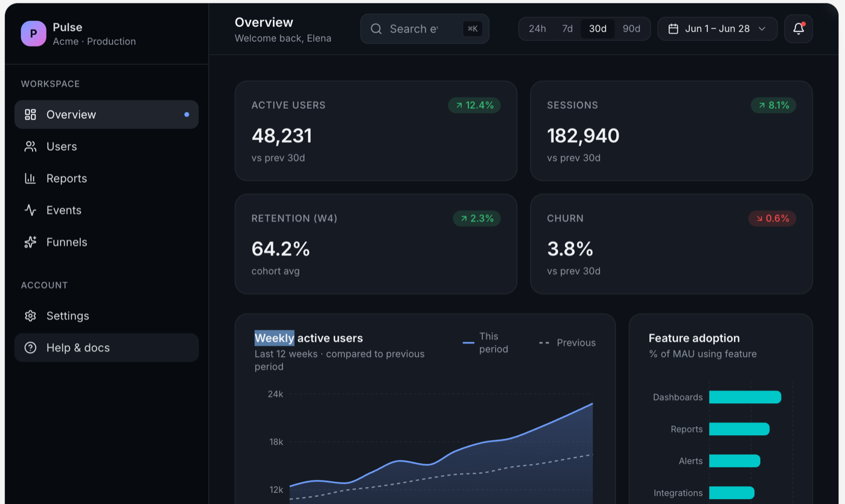Click the 48,231 active users value
This screenshot has width=845, height=504.
[282, 136]
